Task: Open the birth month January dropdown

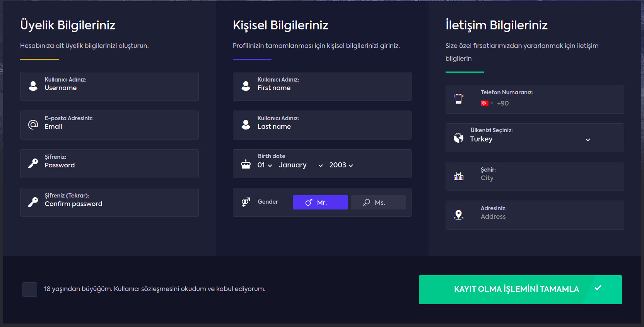Action: [301, 165]
